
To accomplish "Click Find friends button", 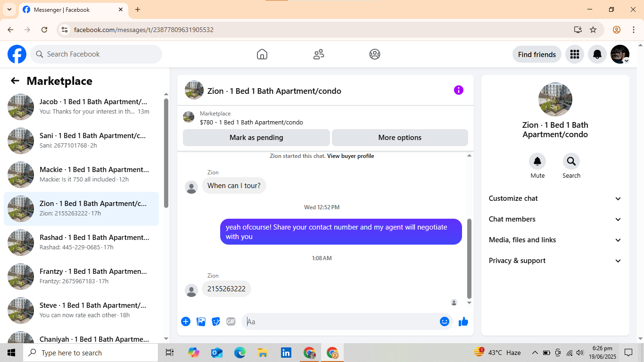I will (537, 54).
